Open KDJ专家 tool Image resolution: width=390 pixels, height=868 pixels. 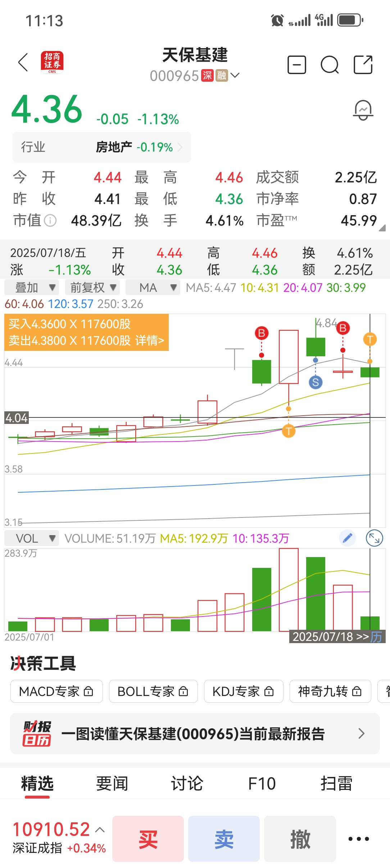click(x=244, y=691)
